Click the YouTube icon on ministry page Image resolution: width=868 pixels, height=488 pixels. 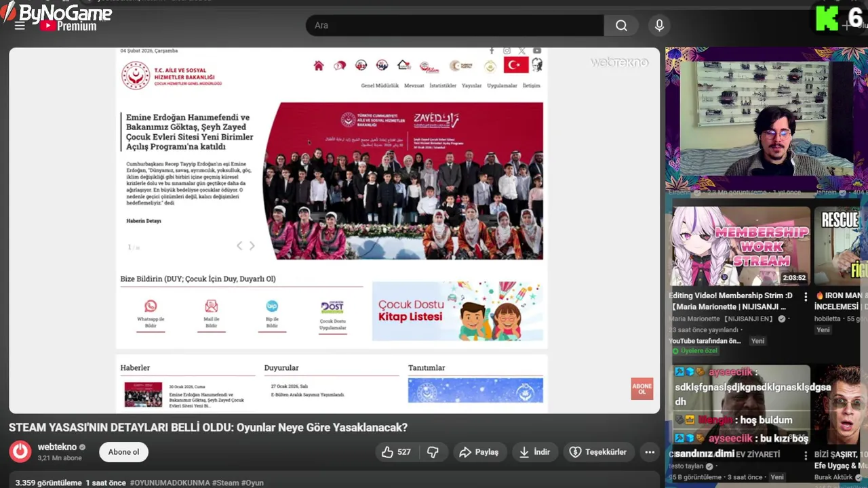pos(537,51)
